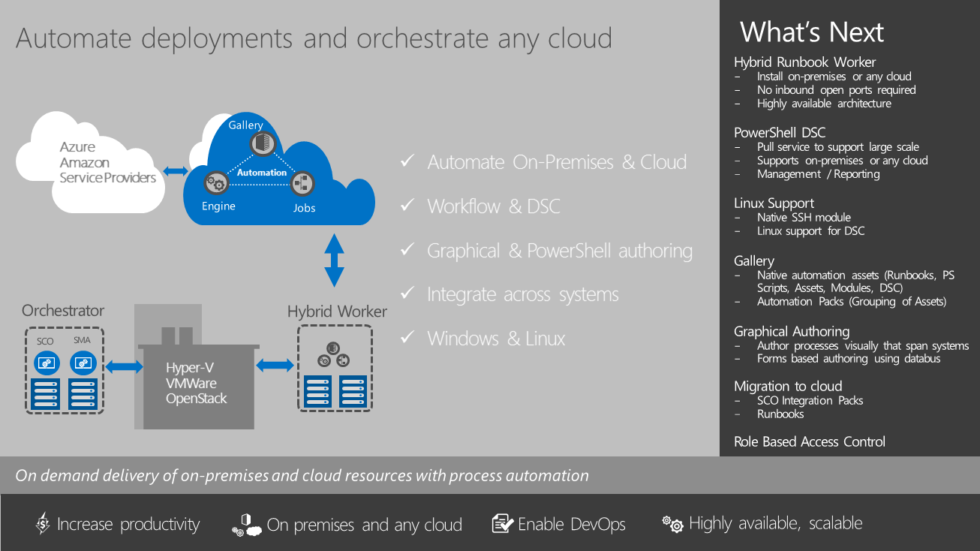Click the 'Workflow & DSC' text

tap(494, 206)
